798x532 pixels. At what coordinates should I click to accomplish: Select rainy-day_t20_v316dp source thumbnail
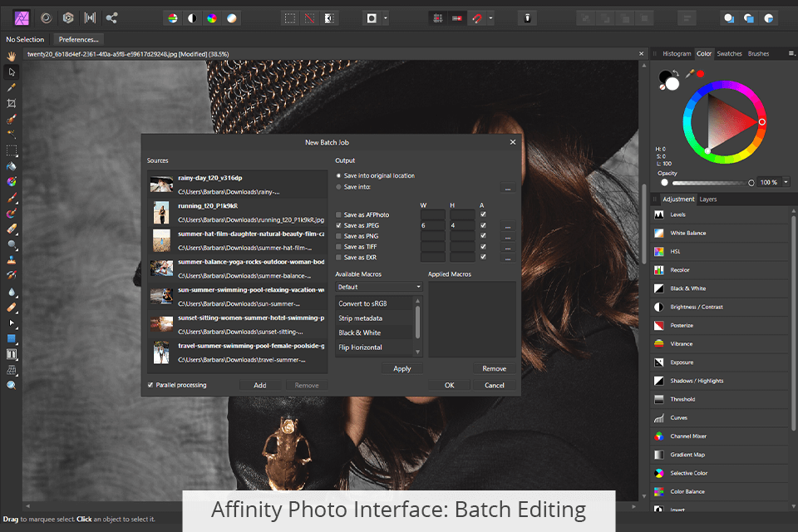161,185
